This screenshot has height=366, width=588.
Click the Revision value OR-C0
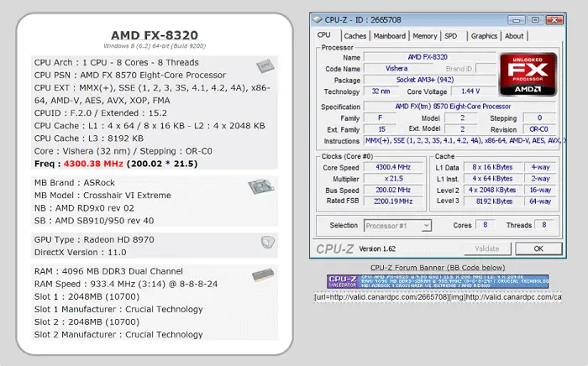pos(539,129)
